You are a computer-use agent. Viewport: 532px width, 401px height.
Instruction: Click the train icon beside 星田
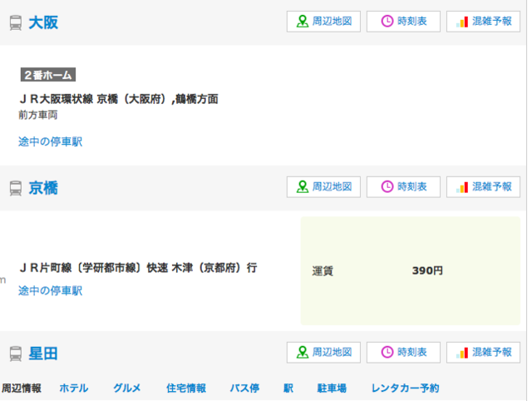coord(16,354)
